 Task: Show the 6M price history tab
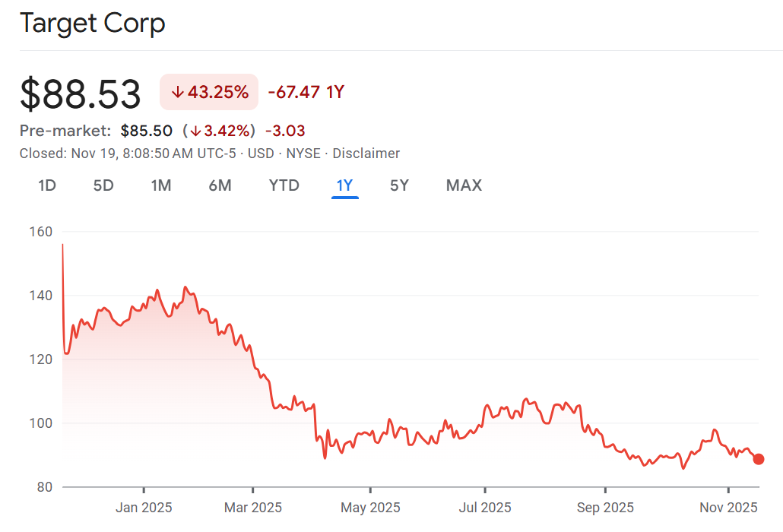click(220, 185)
